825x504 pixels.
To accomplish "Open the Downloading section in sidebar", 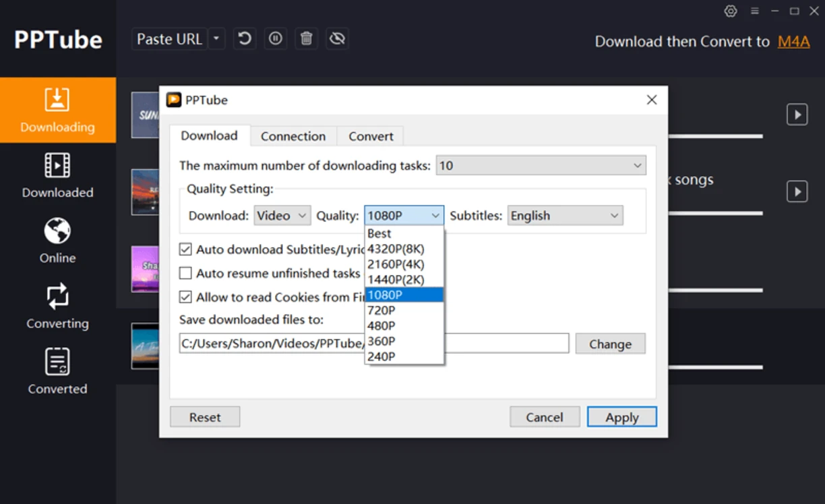I will pyautogui.click(x=57, y=110).
